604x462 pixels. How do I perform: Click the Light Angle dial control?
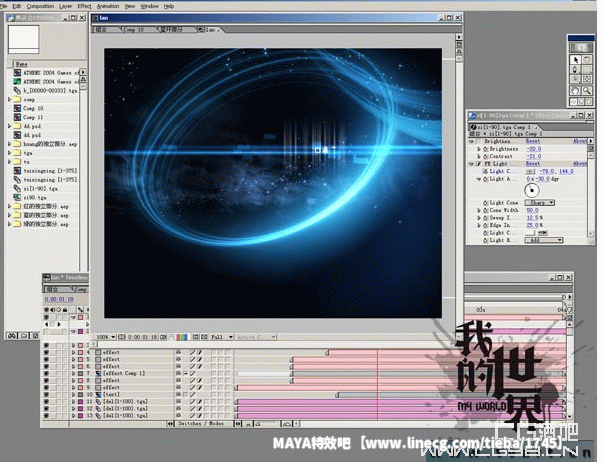pyautogui.click(x=532, y=190)
